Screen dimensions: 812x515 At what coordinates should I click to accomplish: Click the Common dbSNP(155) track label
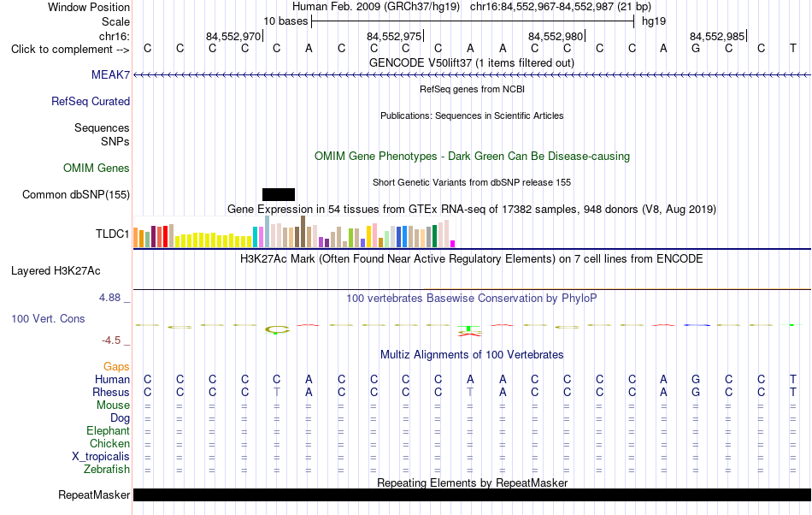tap(76, 195)
